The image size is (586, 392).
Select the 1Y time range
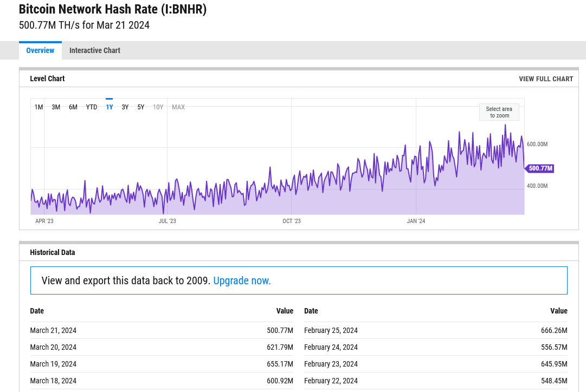pos(109,107)
